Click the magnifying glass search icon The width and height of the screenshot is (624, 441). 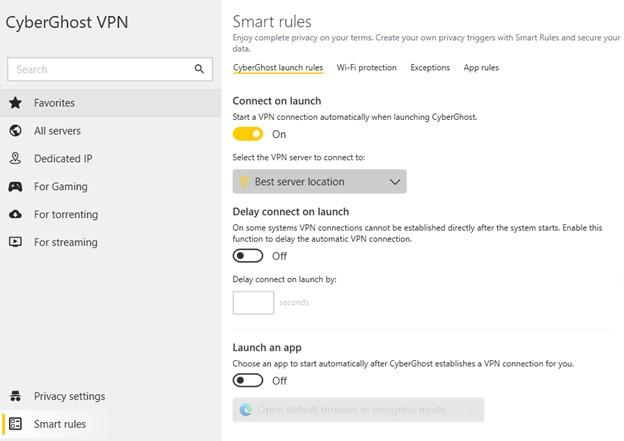pos(199,69)
